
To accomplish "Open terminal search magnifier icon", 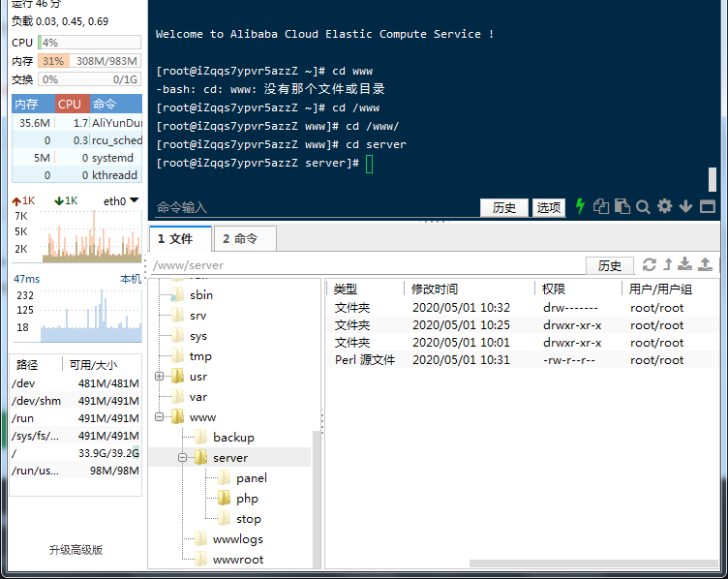I will [x=643, y=206].
